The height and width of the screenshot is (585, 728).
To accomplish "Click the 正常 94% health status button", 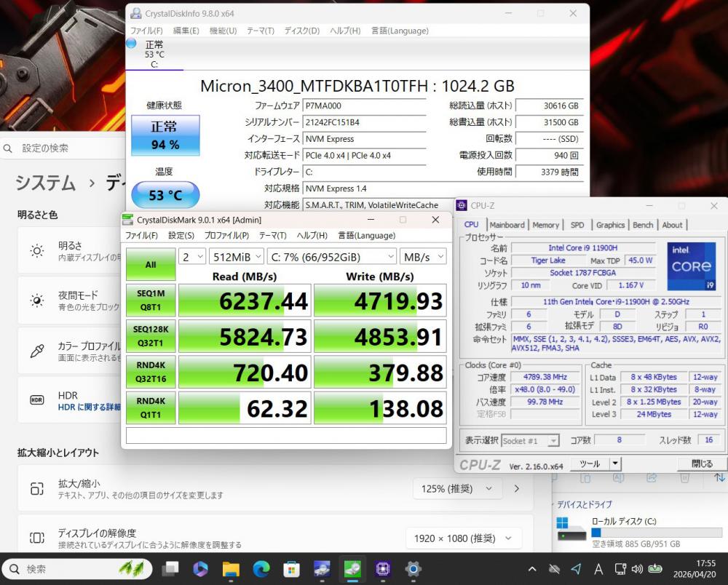I will click(165, 135).
